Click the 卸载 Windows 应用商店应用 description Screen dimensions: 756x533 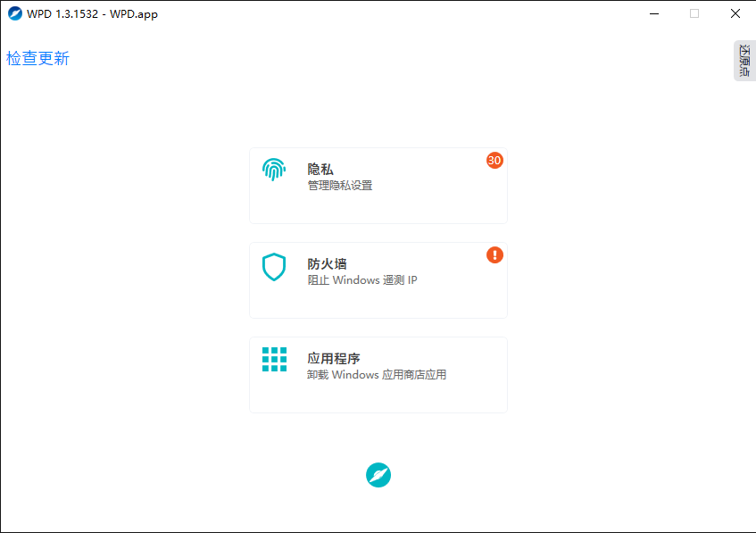pyautogui.click(x=377, y=374)
